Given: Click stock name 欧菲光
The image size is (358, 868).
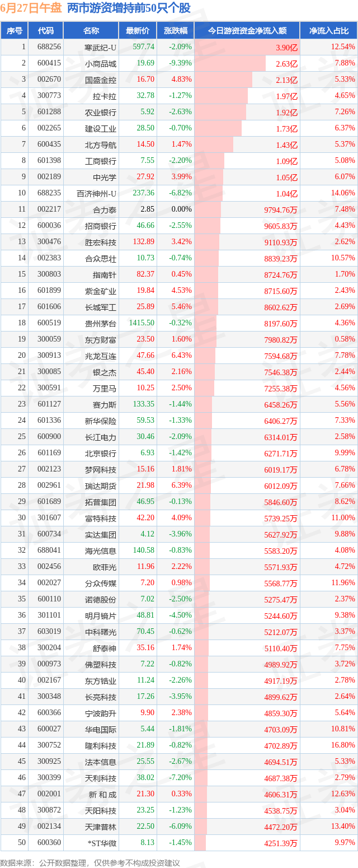Looking at the screenshot, I should click(105, 567).
